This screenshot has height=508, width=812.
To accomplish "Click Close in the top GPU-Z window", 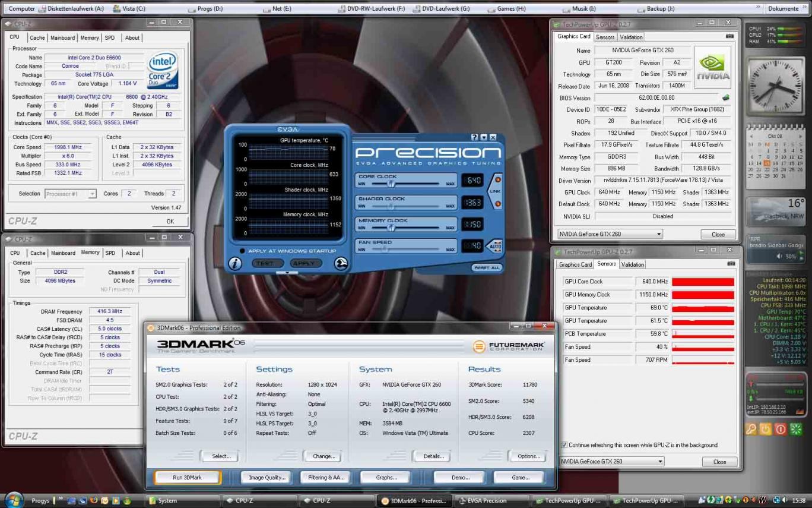I will [718, 234].
